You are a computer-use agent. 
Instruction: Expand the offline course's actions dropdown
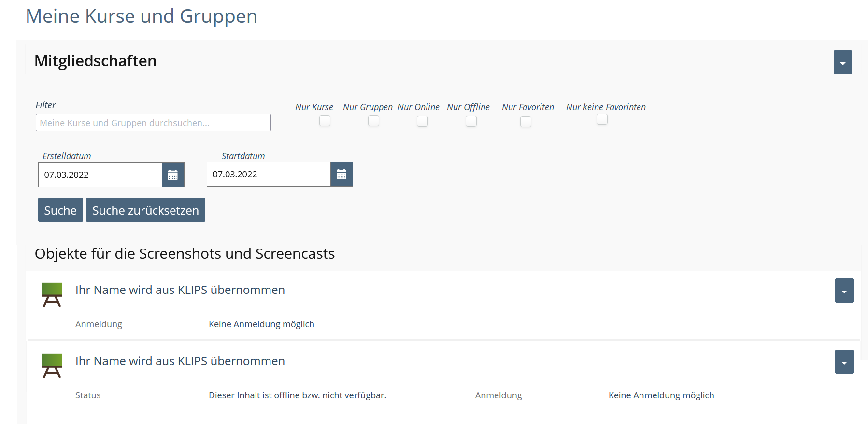[844, 362]
